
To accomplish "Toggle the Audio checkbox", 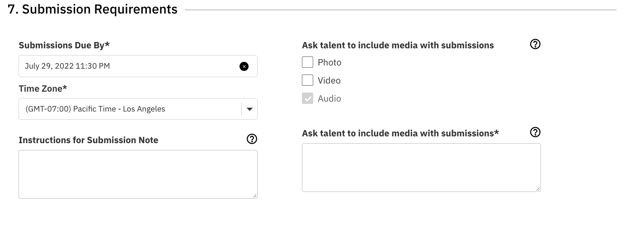I will (307, 98).
